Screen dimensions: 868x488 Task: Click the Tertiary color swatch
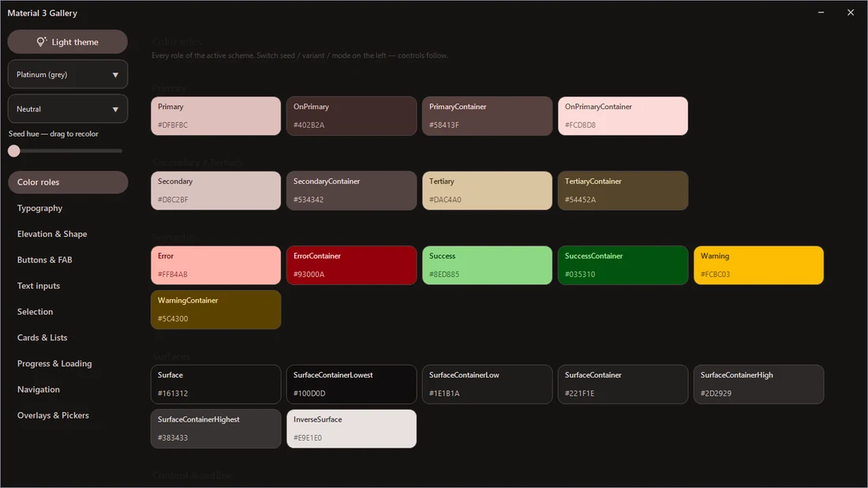click(x=487, y=190)
